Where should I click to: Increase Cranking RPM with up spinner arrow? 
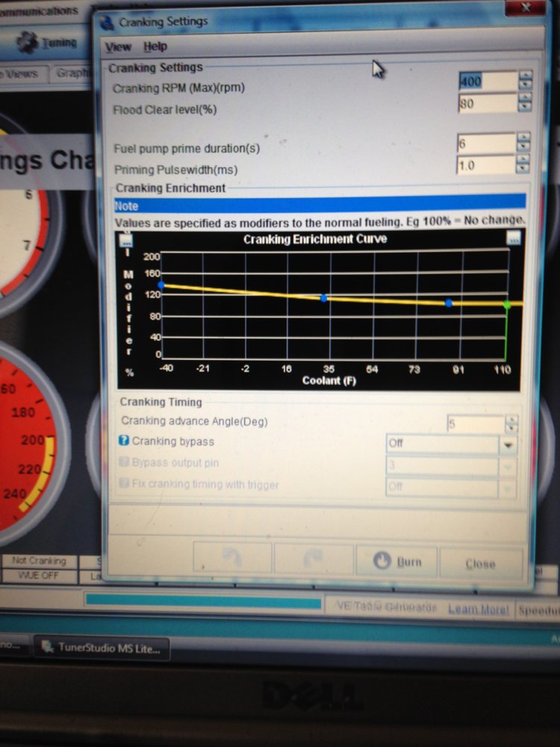pyautogui.click(x=525, y=75)
